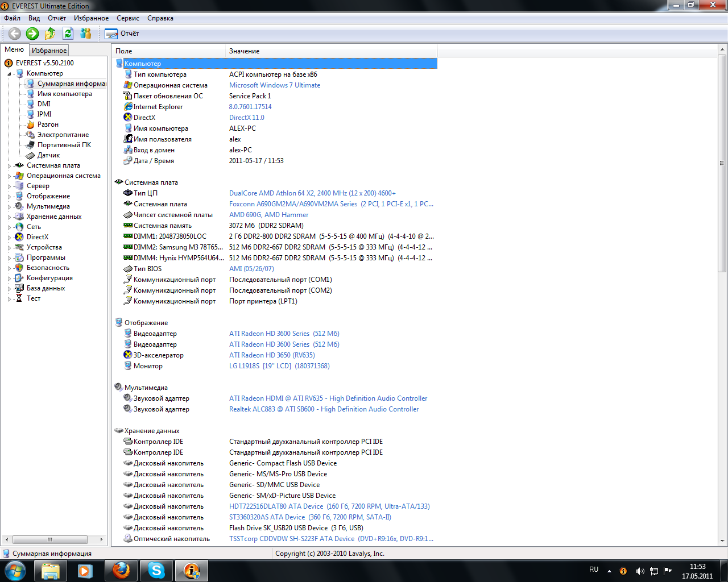This screenshot has width=728, height=582.
Task: Open the Сервис menu
Action: 127,18
